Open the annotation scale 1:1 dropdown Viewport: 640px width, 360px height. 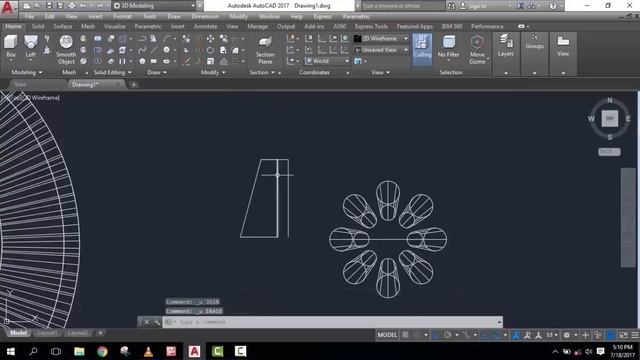[552, 335]
